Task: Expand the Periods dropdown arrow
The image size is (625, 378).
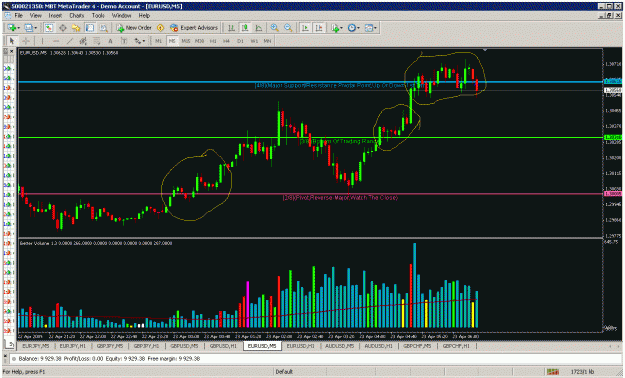Action: pos(358,28)
